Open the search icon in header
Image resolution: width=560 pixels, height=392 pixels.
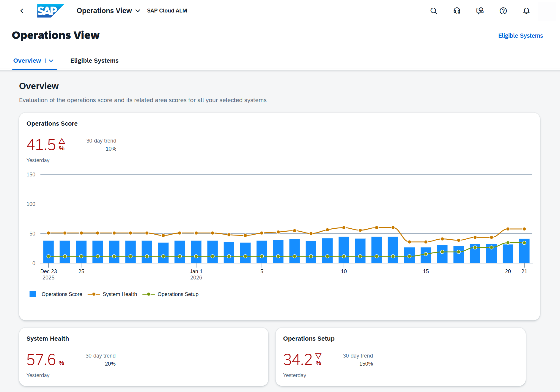tap(433, 11)
